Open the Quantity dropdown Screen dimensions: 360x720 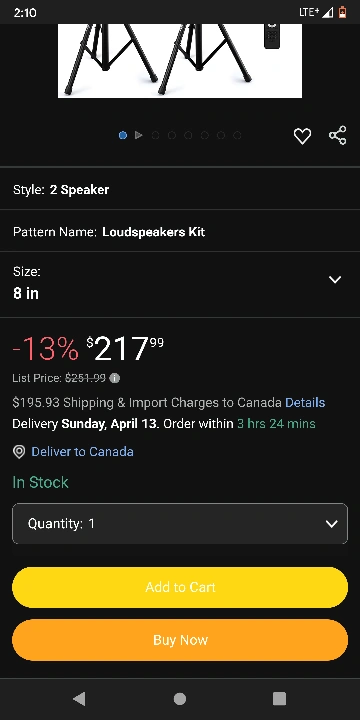pyautogui.click(x=180, y=523)
